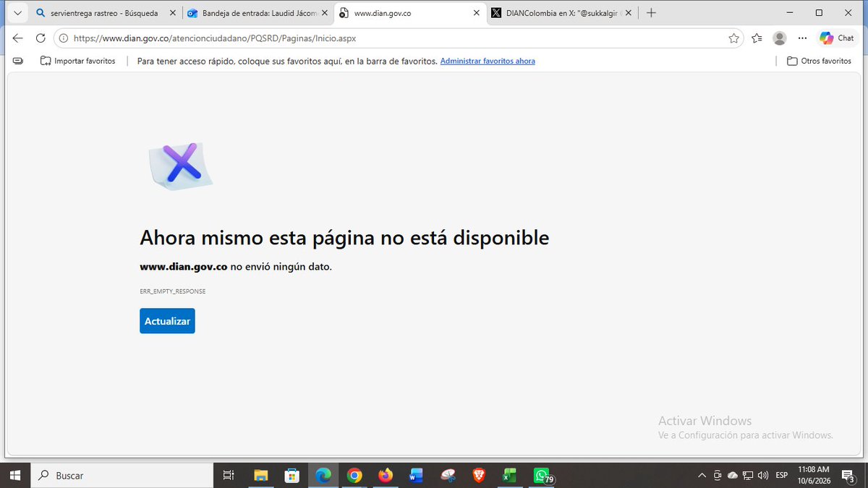Click the Buscar taskbar search box

click(x=122, y=475)
